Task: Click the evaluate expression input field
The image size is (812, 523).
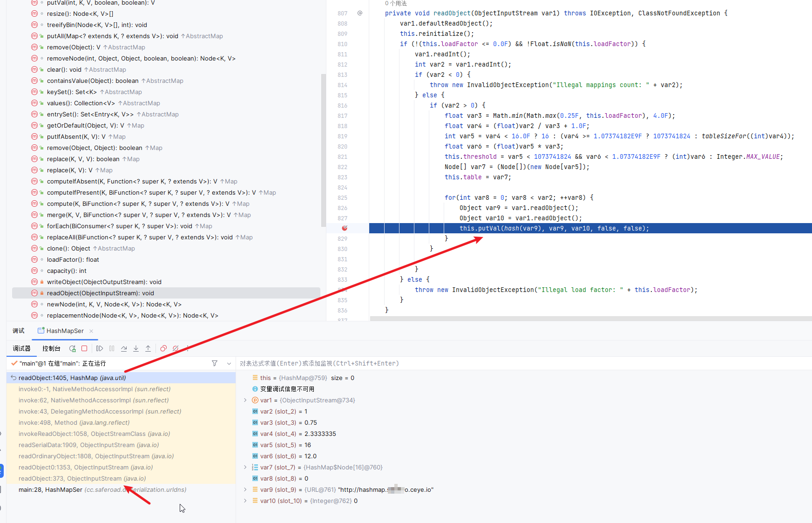Action: pyautogui.click(x=524, y=363)
